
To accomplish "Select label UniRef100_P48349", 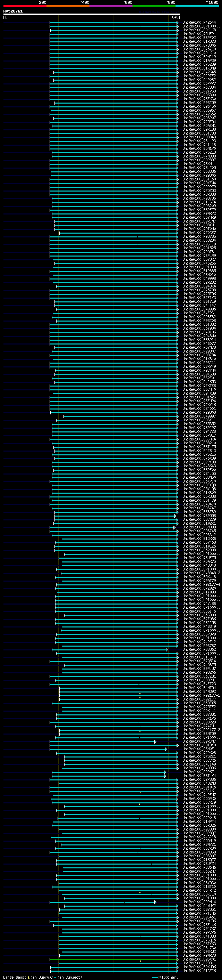I will [x=199, y=626].
